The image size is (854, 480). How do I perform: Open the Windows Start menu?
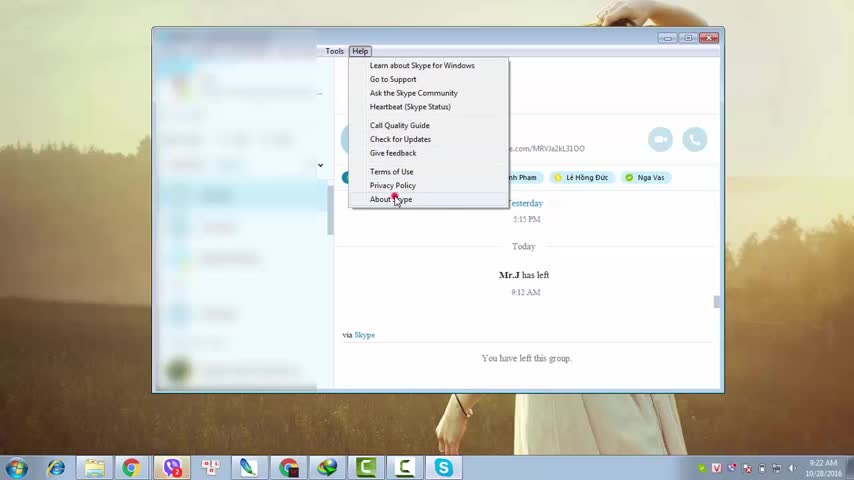(x=16, y=468)
